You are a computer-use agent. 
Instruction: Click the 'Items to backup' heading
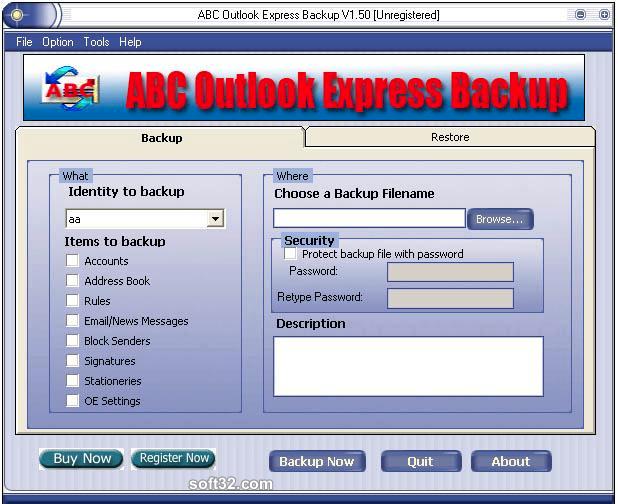(115, 241)
